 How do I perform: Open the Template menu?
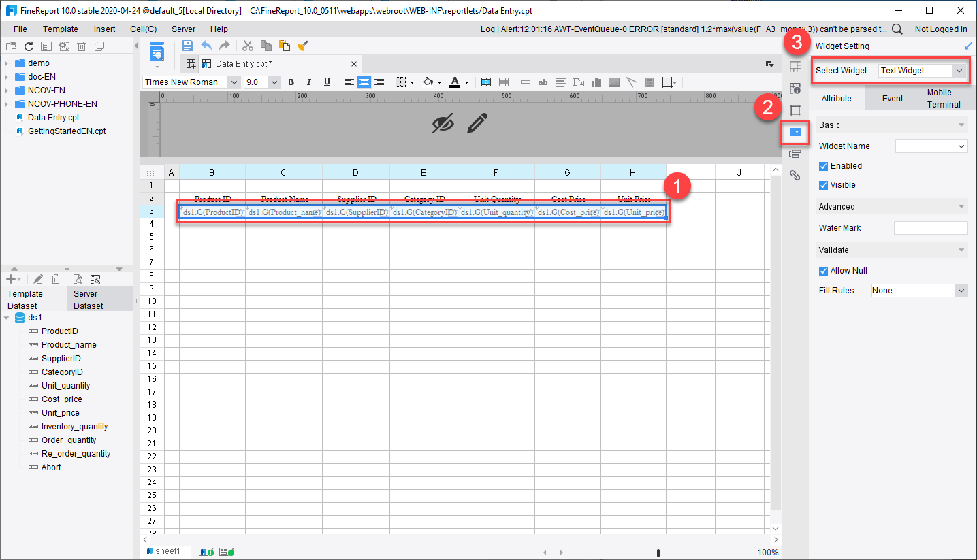[60, 29]
